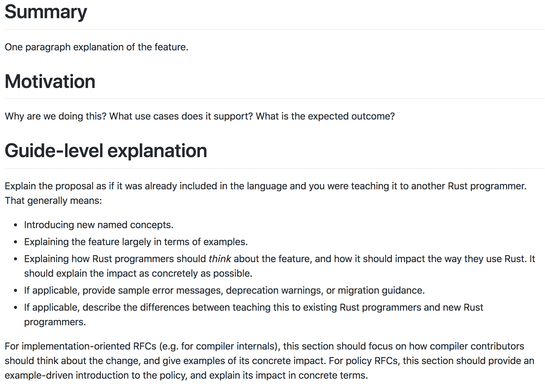Click the 'describe the differences between teaching' bullet

coord(254,307)
